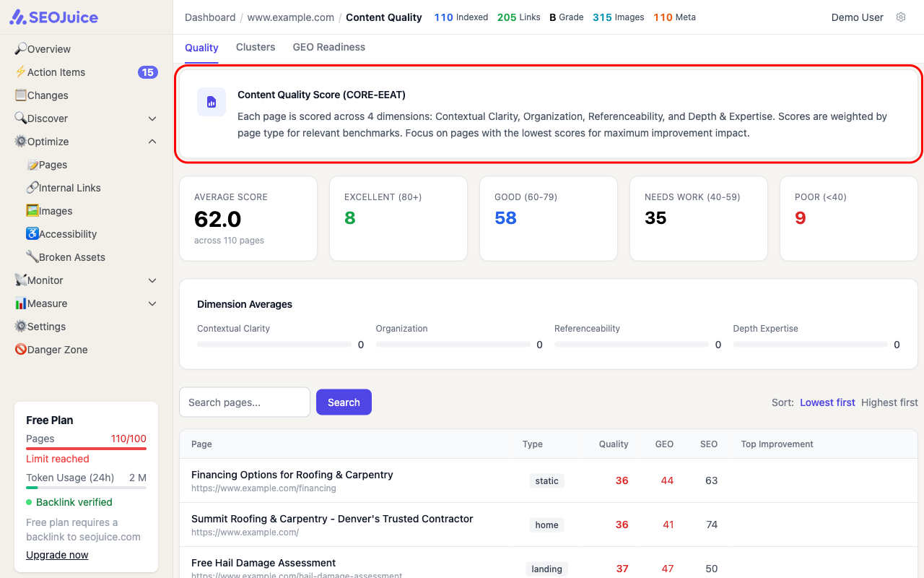Click the 110 Indexed stat
924x578 pixels.
coord(461,17)
